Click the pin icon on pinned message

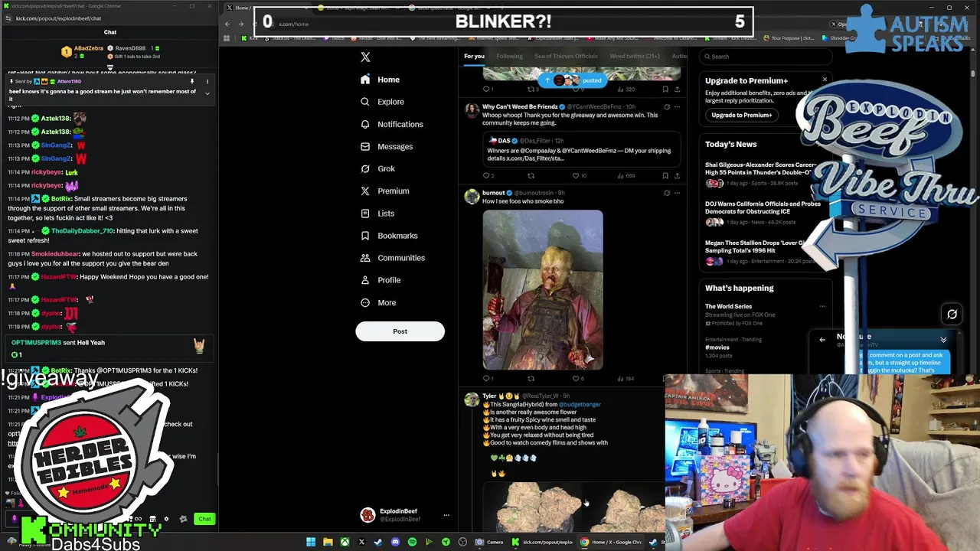tap(192, 81)
